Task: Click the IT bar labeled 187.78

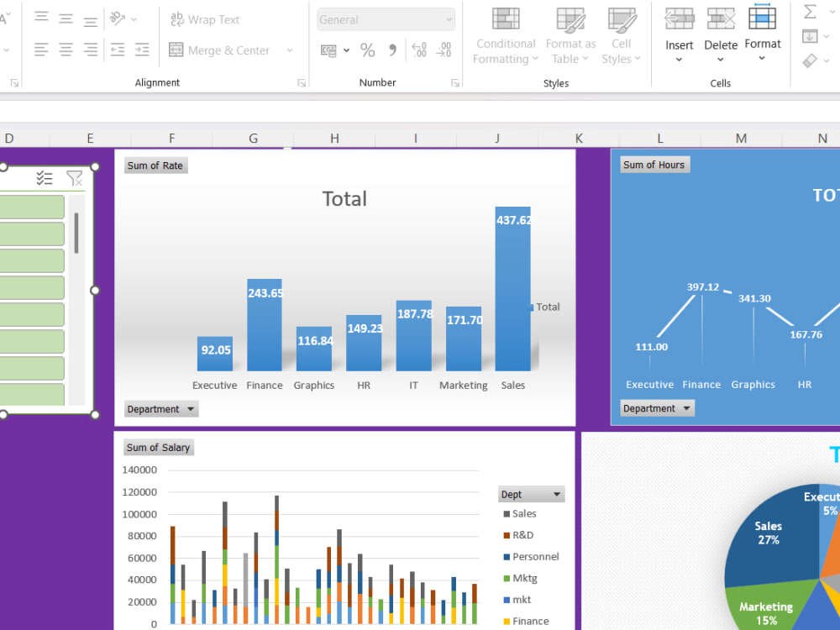Action: click(413, 336)
